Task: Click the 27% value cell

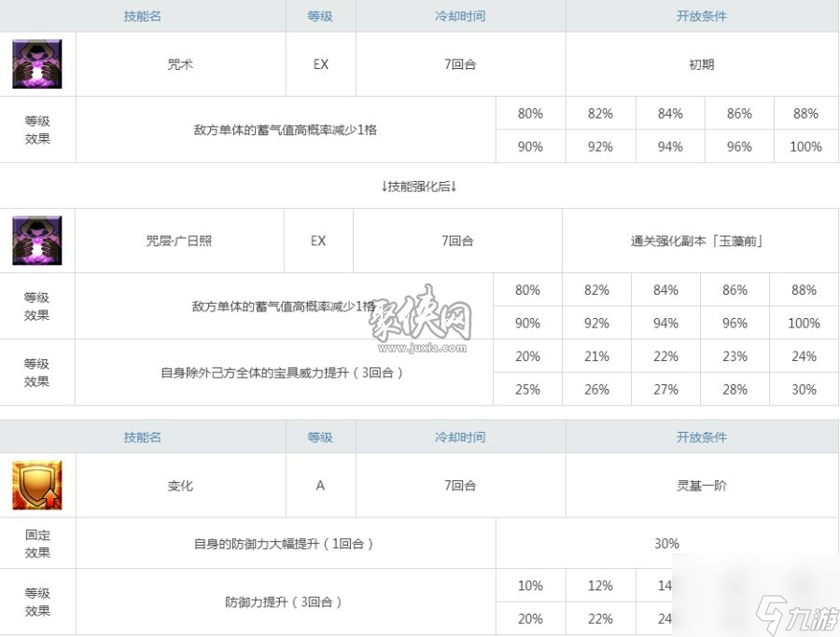Action: coord(665,390)
